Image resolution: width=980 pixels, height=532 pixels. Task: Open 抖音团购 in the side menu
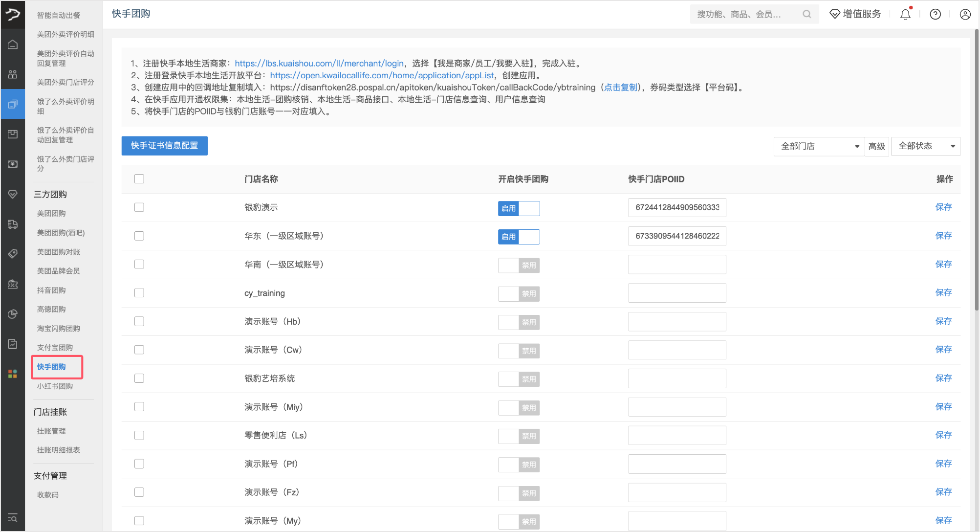point(51,290)
